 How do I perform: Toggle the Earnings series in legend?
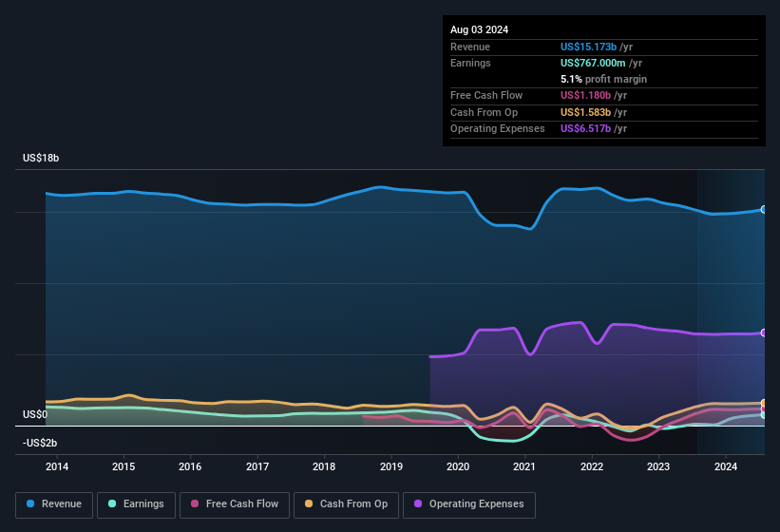coord(135,504)
